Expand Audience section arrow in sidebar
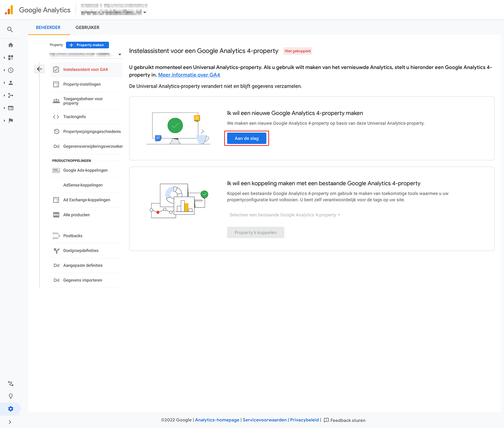This screenshot has width=504, height=428. tap(4, 83)
